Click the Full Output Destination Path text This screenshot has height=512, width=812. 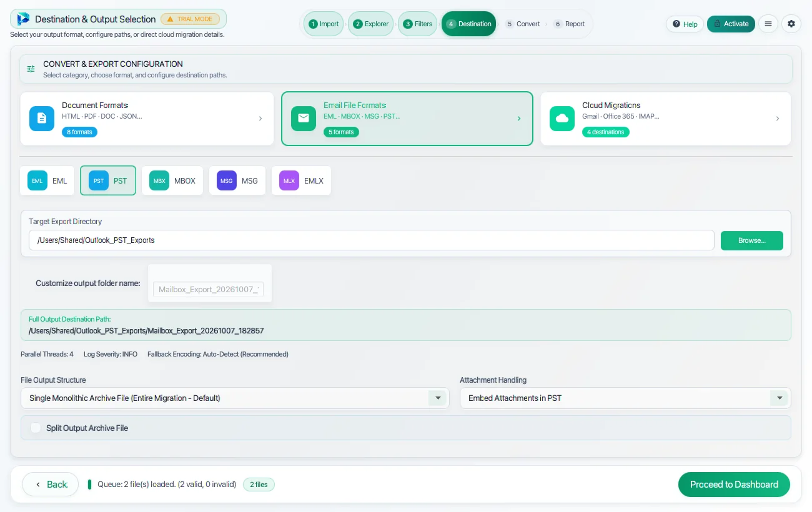[x=146, y=331]
